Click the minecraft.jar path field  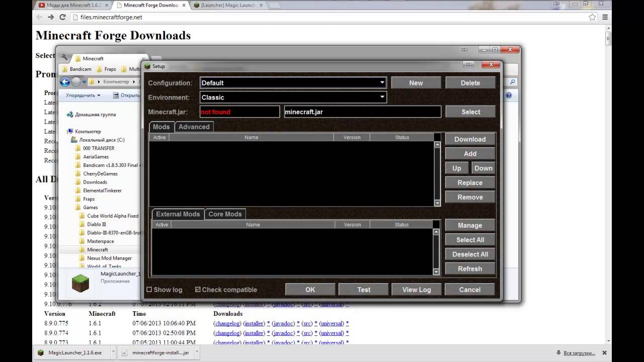[362, 112]
